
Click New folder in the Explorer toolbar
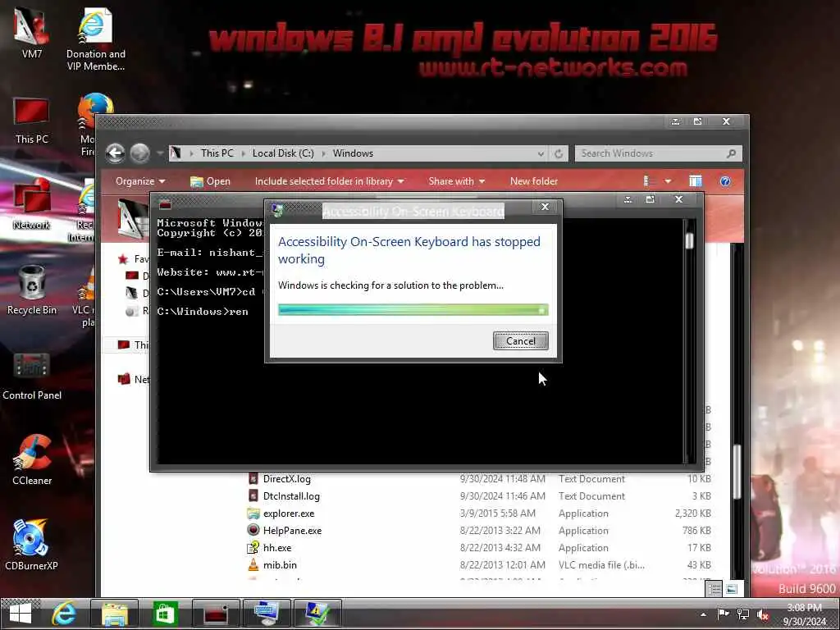(533, 181)
